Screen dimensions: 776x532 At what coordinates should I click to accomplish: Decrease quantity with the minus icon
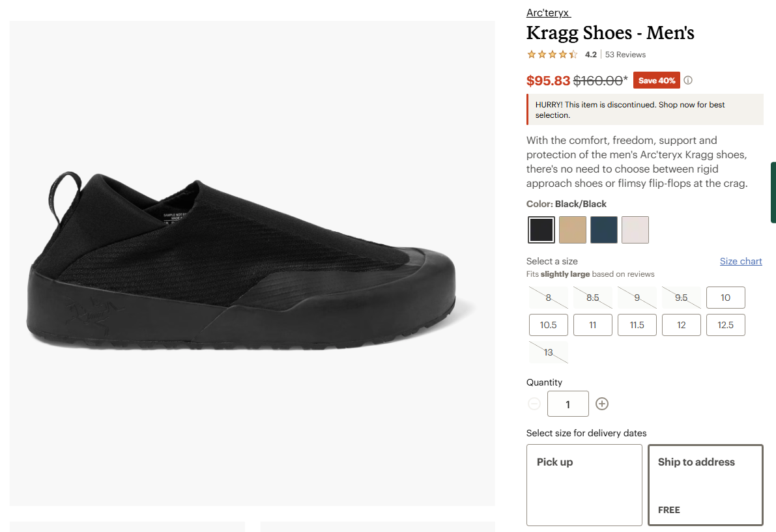[534, 404]
